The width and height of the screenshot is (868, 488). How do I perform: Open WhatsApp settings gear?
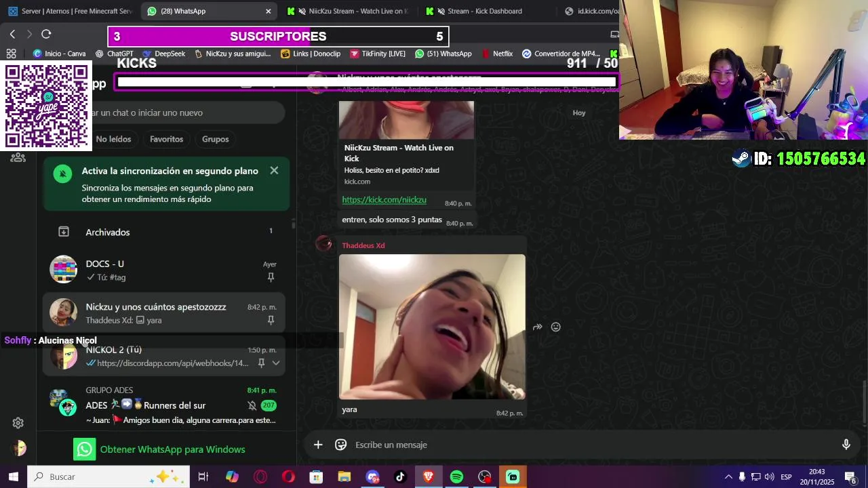(x=18, y=423)
